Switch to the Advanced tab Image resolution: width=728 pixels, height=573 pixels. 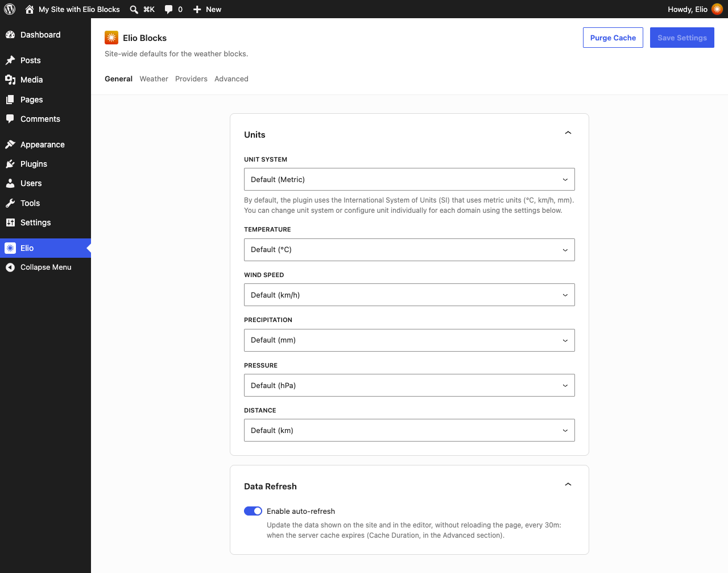click(231, 79)
